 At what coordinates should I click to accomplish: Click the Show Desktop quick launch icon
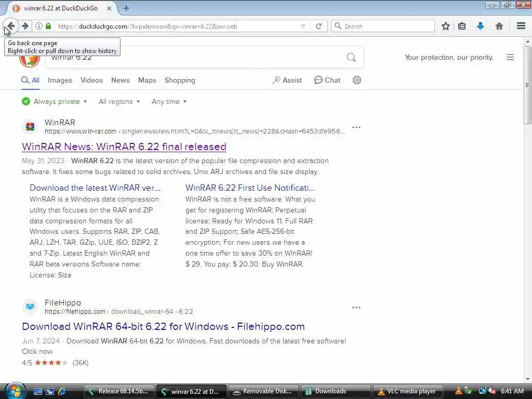coord(38,391)
